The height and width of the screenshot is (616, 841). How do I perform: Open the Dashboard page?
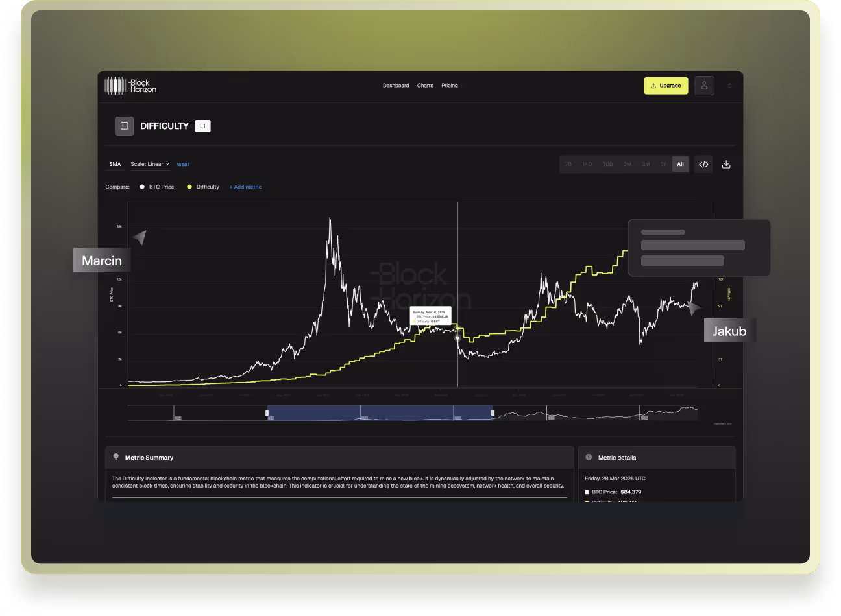[396, 86]
